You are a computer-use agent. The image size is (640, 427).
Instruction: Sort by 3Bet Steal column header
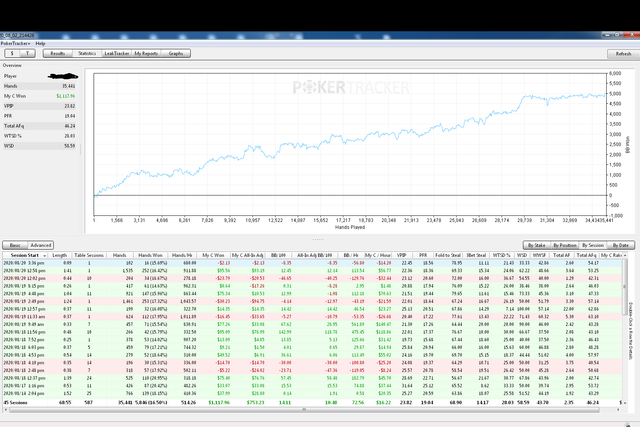point(476,255)
